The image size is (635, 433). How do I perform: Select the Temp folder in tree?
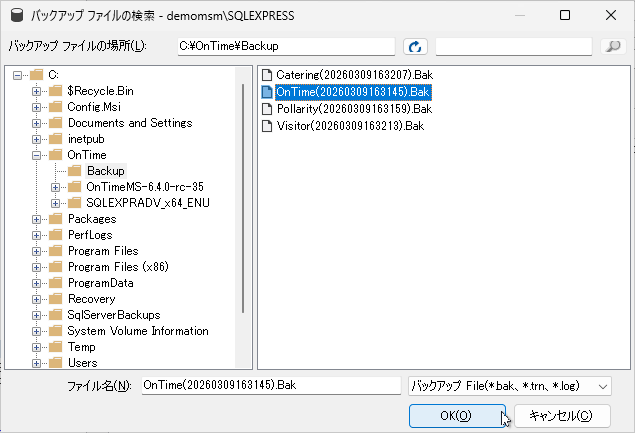tap(81, 347)
